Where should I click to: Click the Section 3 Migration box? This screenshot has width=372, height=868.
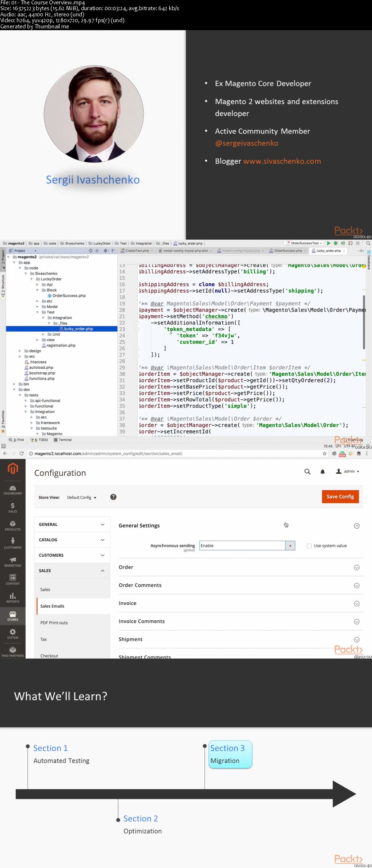pos(230,754)
